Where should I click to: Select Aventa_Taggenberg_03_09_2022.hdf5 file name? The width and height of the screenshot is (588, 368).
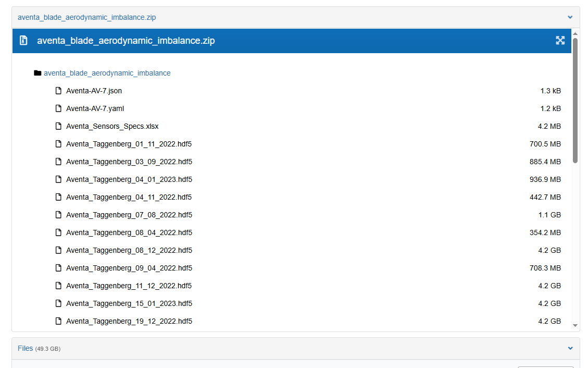129,162
